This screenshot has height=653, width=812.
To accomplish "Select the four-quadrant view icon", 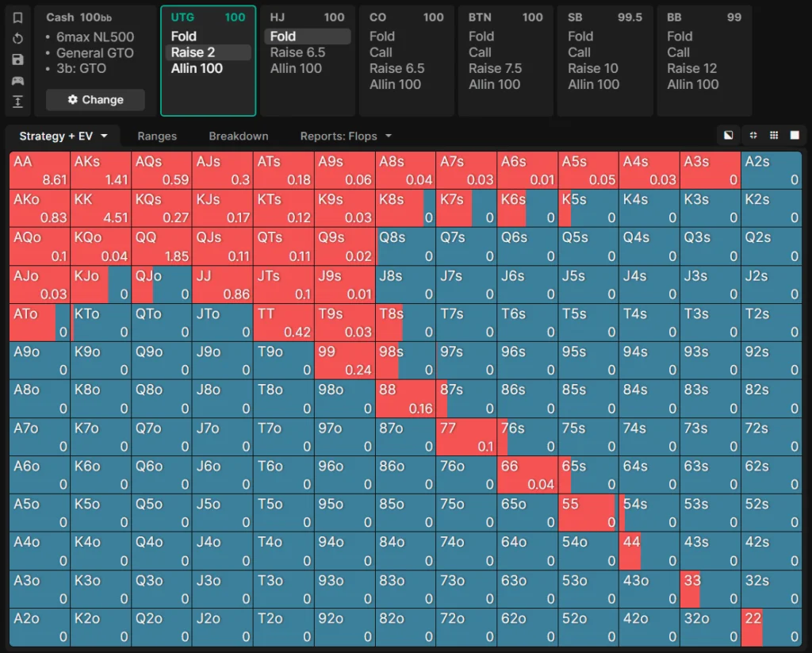I will 752,136.
